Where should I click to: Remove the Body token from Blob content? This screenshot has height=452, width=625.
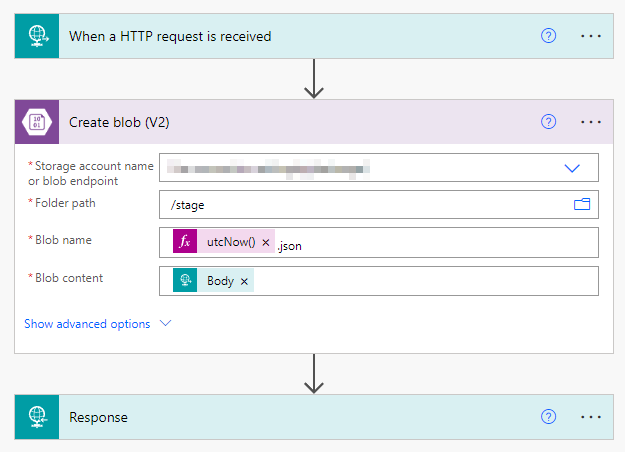point(244,281)
